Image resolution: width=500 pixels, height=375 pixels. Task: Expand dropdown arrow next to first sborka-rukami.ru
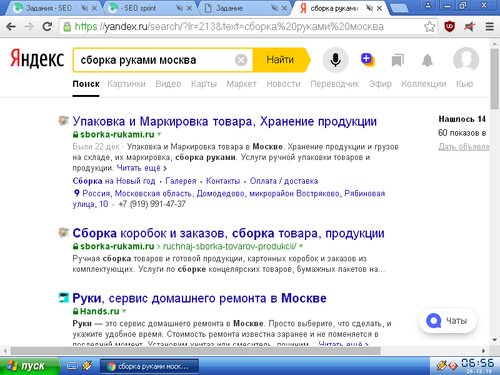pyautogui.click(x=159, y=134)
